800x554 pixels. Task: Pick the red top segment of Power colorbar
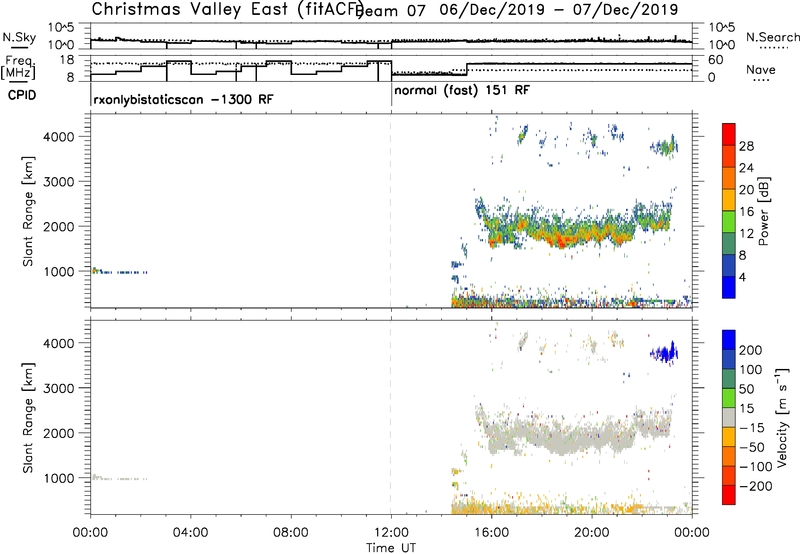[729, 134]
